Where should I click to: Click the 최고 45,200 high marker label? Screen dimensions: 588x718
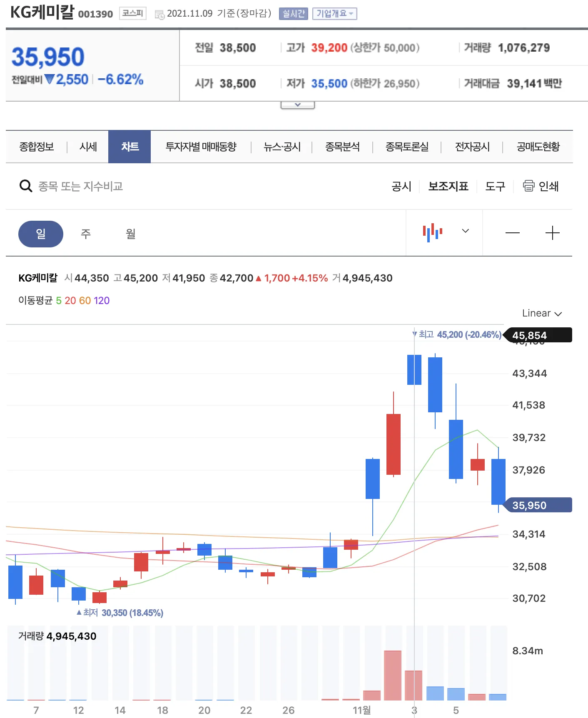tap(457, 334)
